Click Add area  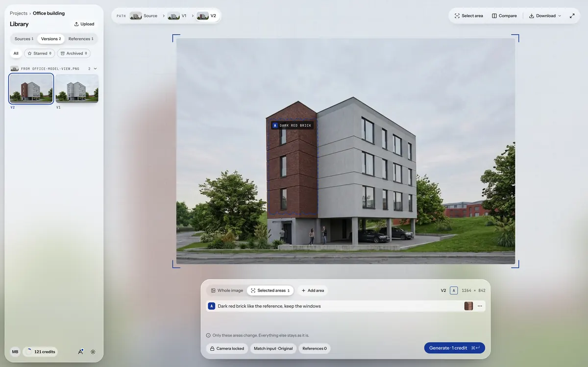[x=313, y=291]
